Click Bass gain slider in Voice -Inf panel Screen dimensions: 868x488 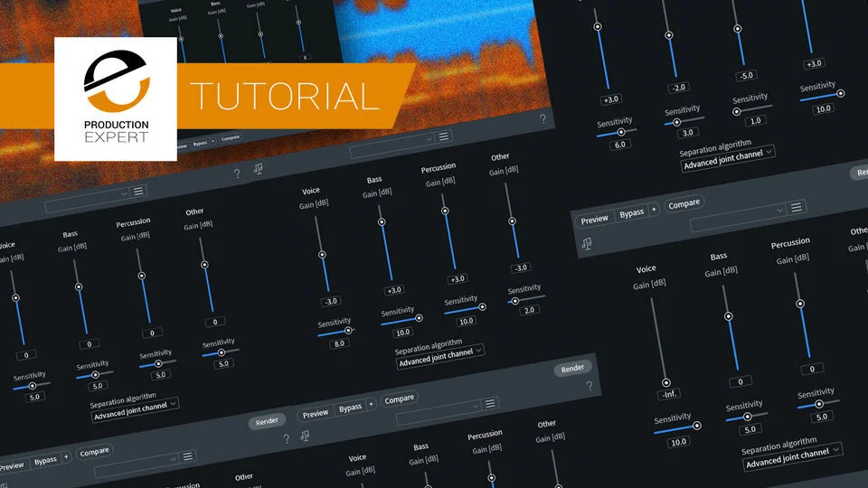[x=731, y=327]
